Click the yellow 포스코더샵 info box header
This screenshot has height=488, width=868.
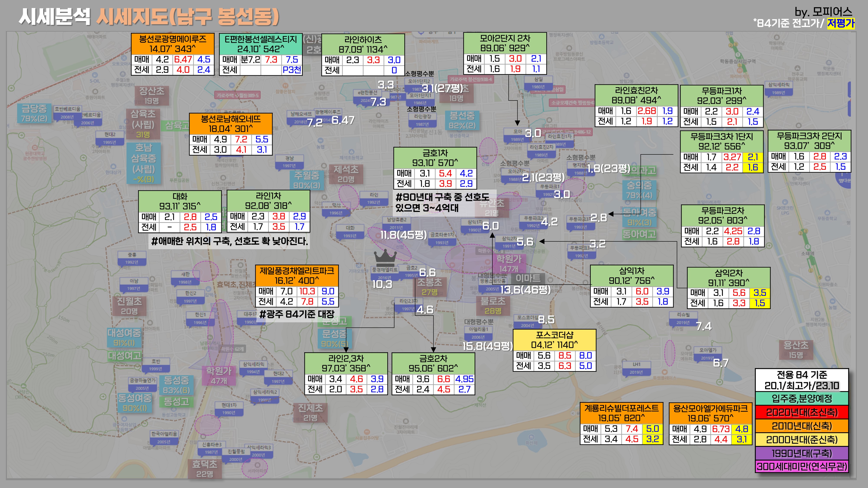pyautogui.click(x=554, y=340)
